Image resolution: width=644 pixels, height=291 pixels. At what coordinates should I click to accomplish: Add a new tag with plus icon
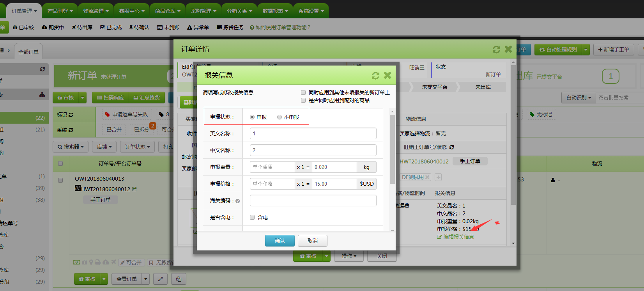click(x=438, y=177)
